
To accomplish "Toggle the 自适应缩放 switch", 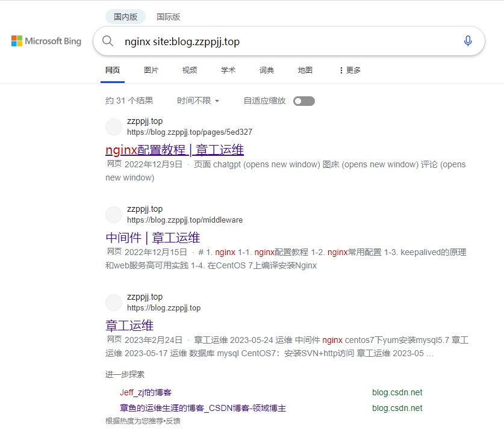I will (x=304, y=101).
